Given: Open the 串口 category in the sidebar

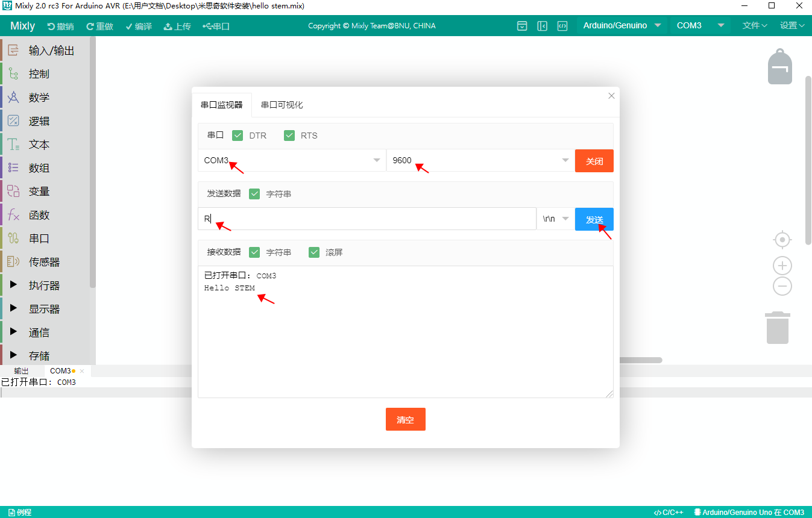Looking at the screenshot, I should pyautogui.click(x=39, y=239).
